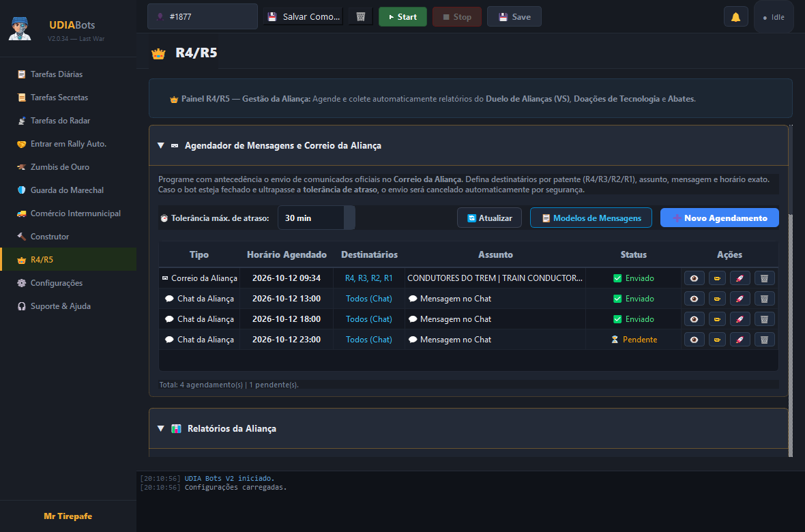This screenshot has height=532, width=805.
Task: Open the notifications bell
Action: tap(735, 17)
